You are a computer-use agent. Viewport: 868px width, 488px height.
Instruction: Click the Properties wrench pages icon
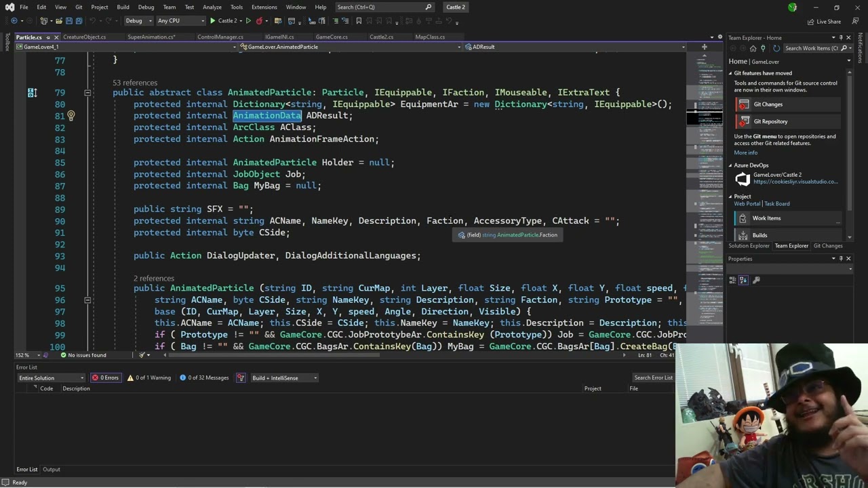pyautogui.click(x=756, y=280)
